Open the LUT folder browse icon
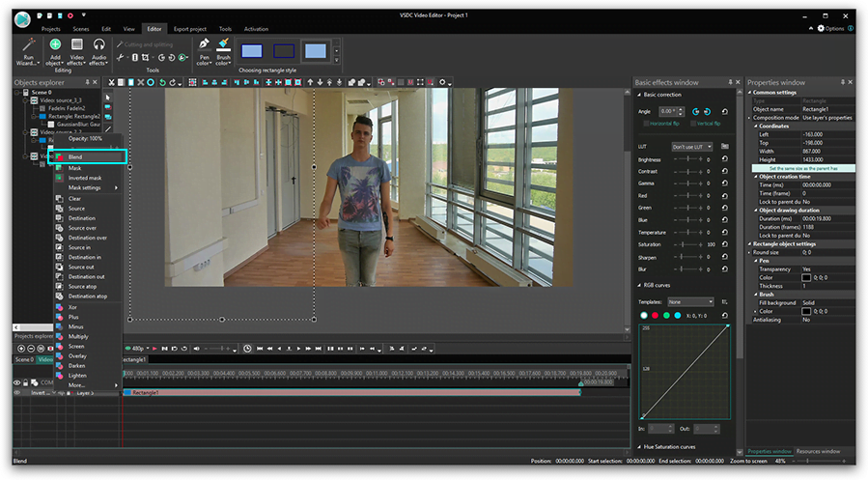 (x=725, y=147)
